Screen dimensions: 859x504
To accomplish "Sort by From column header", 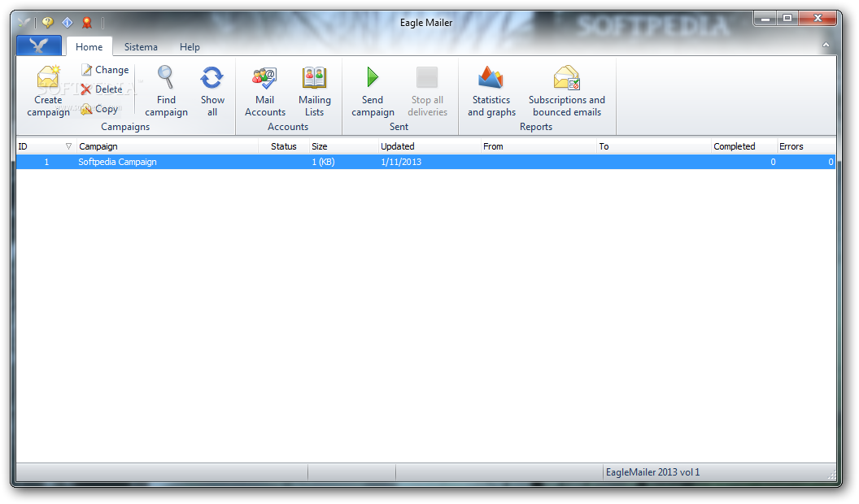I will coord(538,146).
